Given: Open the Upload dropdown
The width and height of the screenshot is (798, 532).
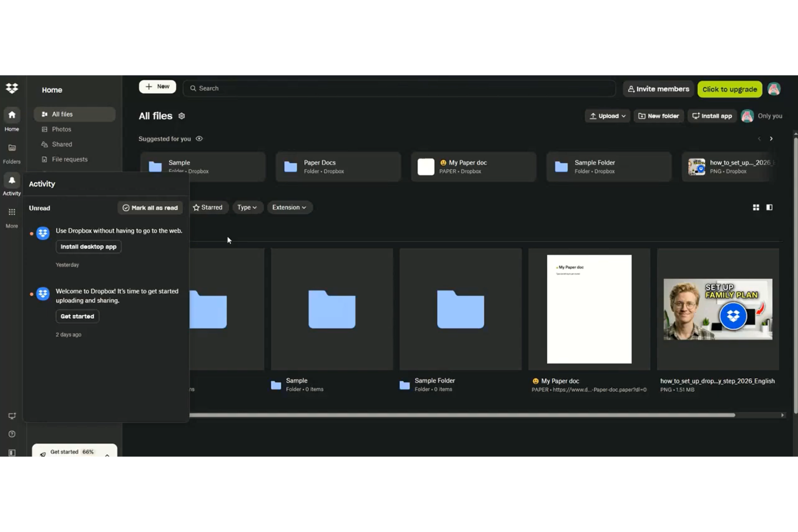Looking at the screenshot, I should 607,116.
